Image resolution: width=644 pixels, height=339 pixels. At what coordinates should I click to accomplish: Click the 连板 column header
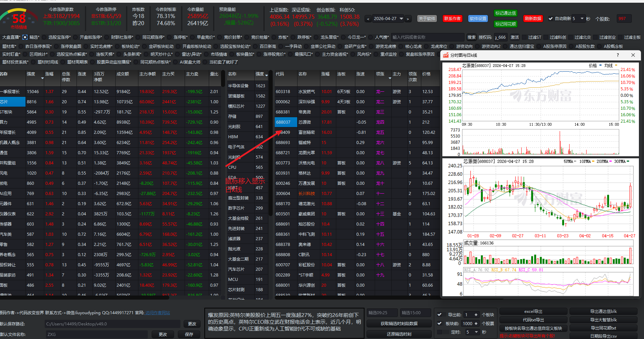[341, 74]
